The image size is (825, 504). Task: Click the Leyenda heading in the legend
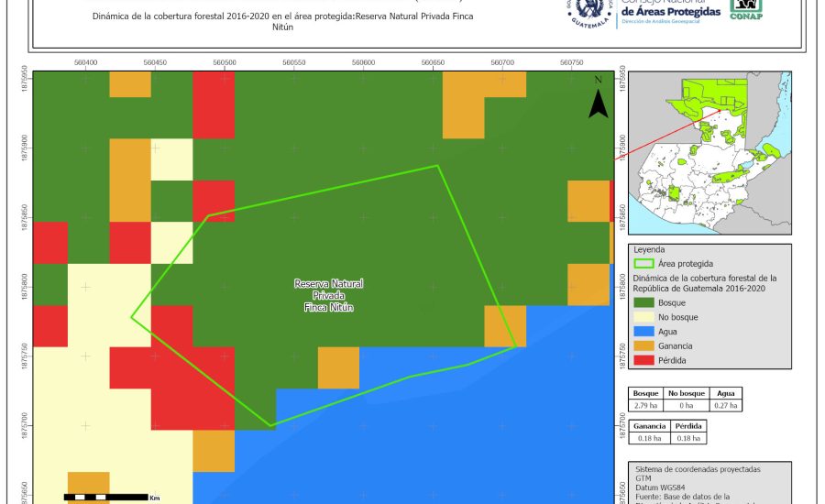click(650, 248)
